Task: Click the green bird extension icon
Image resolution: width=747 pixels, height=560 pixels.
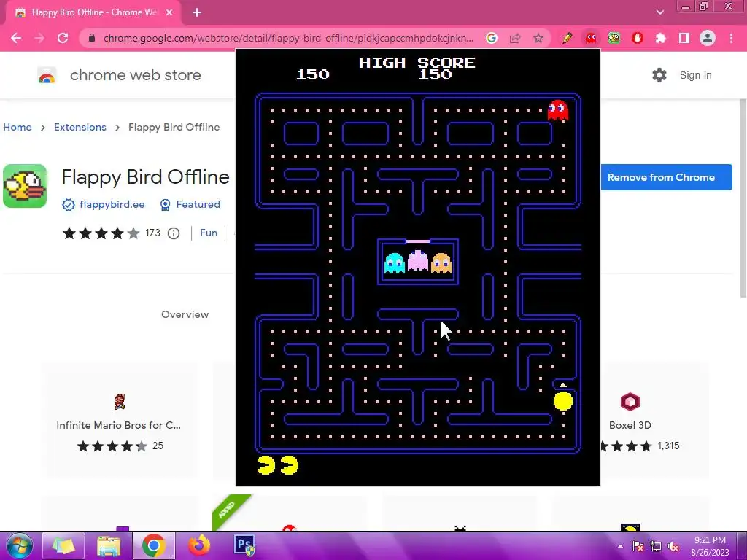Action: tap(614, 38)
